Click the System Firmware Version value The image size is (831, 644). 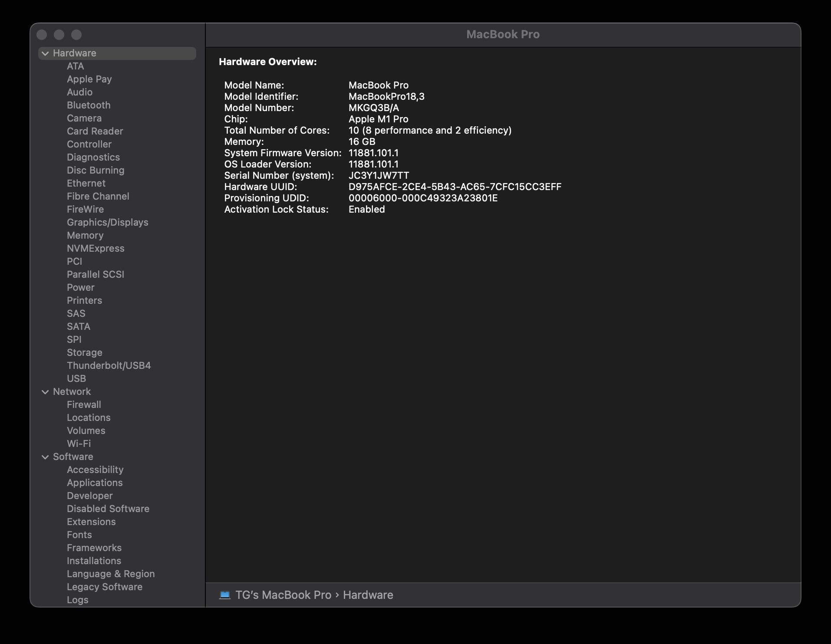coord(373,153)
